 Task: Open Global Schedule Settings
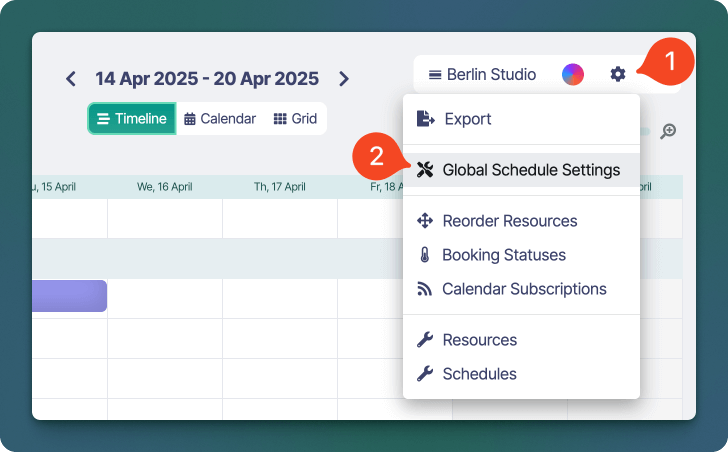[521, 170]
